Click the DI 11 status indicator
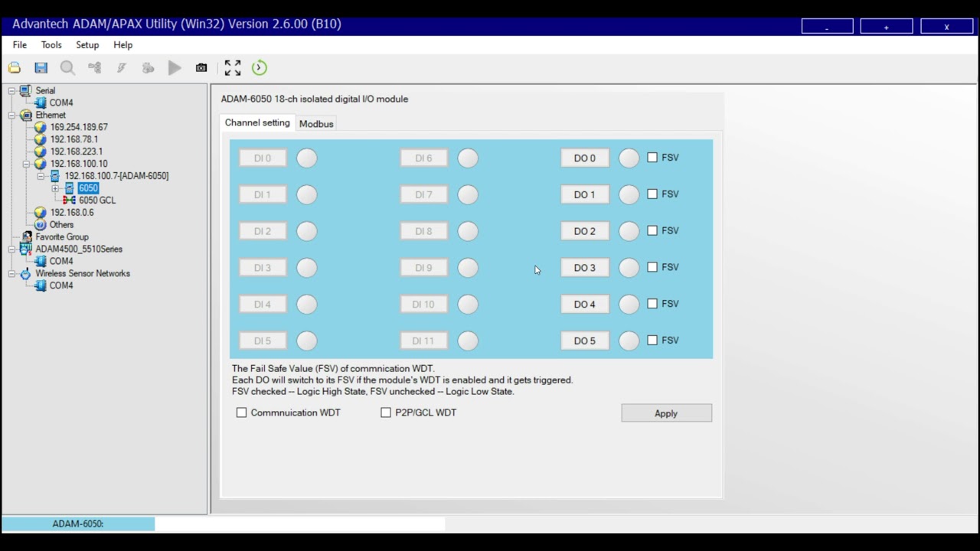980x551 pixels. coord(468,341)
